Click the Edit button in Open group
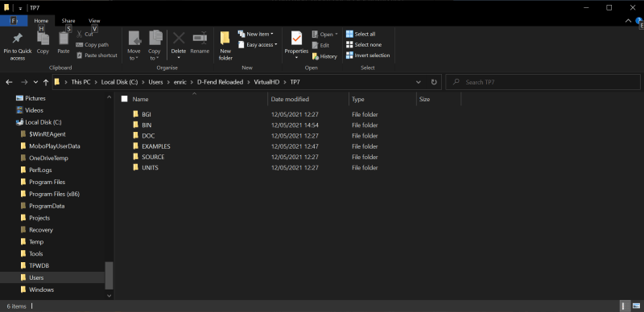Screen dimensions: 644x312 [320, 46]
